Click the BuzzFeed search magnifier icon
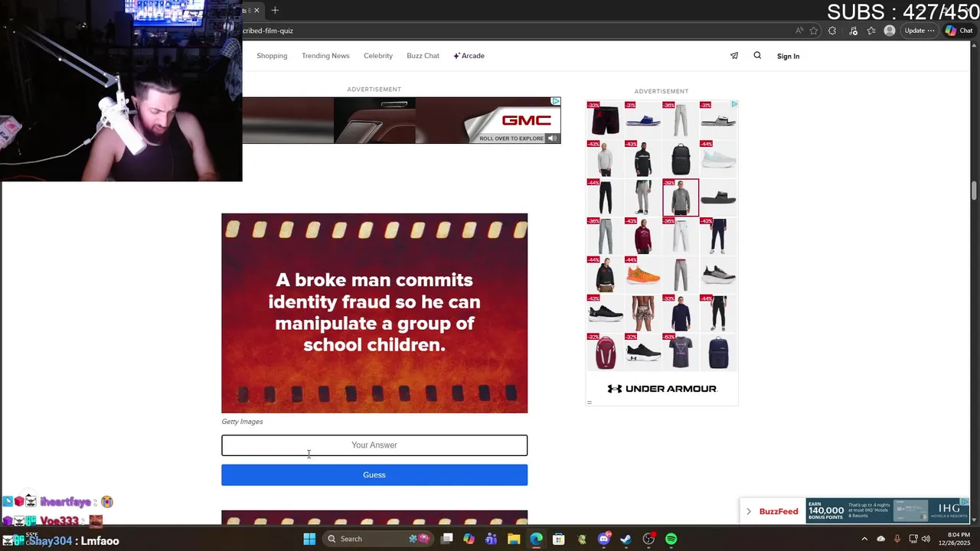 pyautogui.click(x=757, y=55)
